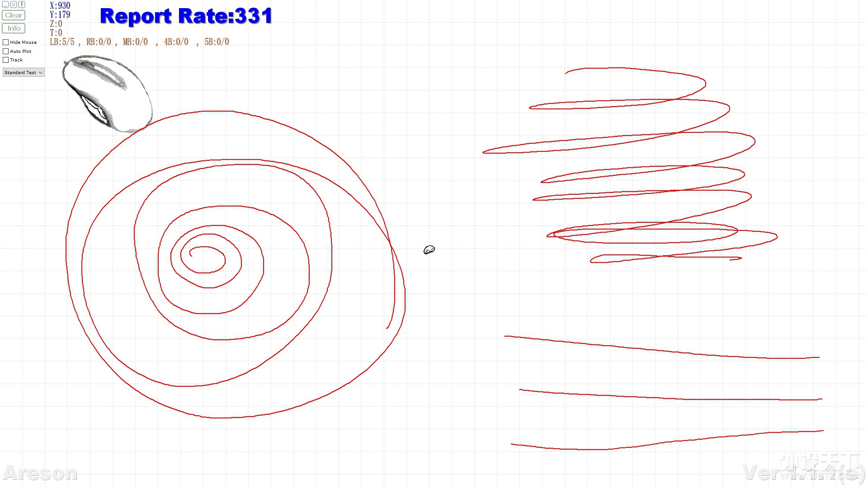868x488 pixels.
Task: Click the Clear button to reset canvas
Action: [14, 15]
